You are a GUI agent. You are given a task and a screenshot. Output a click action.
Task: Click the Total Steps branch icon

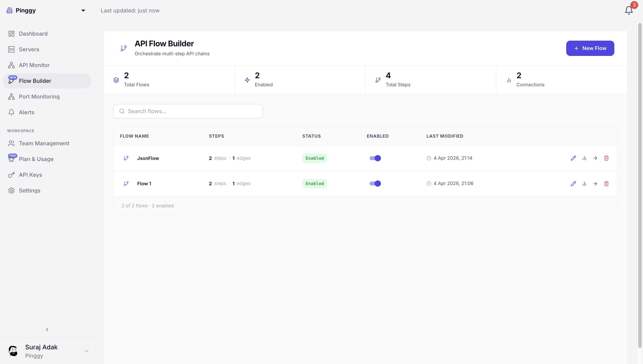[x=378, y=80]
